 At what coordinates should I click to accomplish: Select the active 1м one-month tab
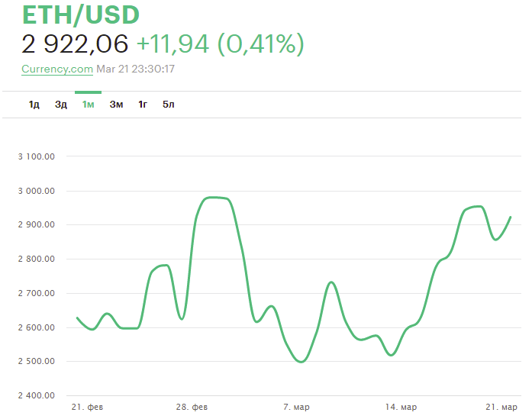[x=89, y=105]
